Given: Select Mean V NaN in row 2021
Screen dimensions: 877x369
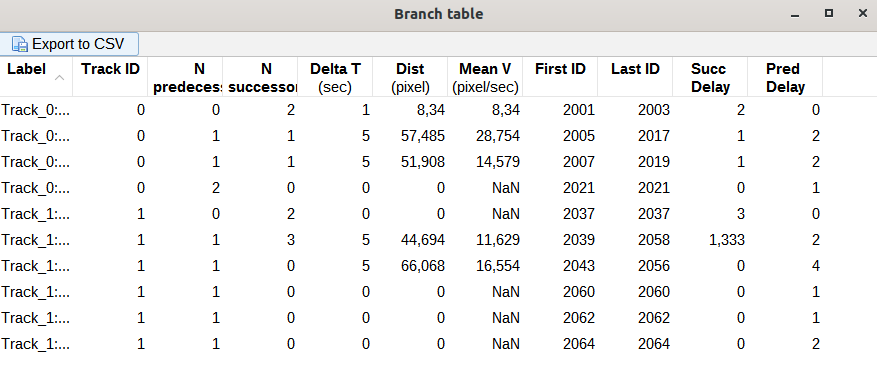Looking at the screenshot, I should tap(485, 188).
